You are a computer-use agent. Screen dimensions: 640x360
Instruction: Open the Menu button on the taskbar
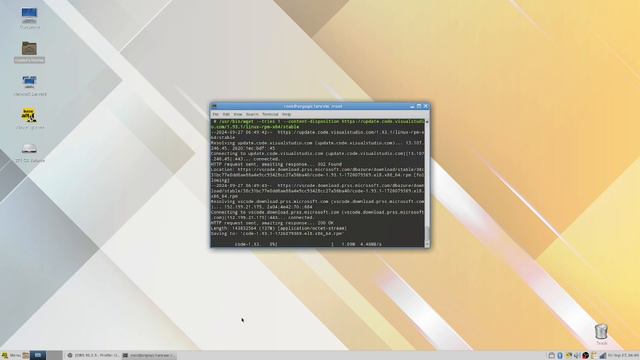10,356
